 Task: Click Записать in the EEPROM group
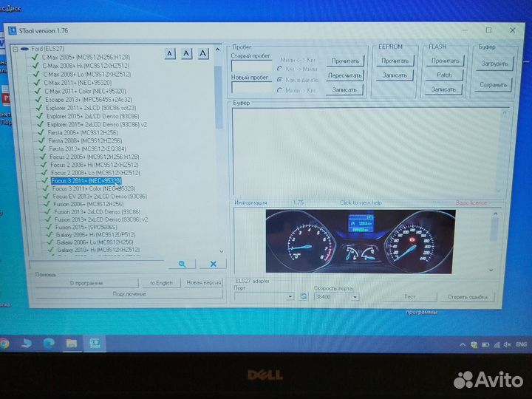[395, 75]
